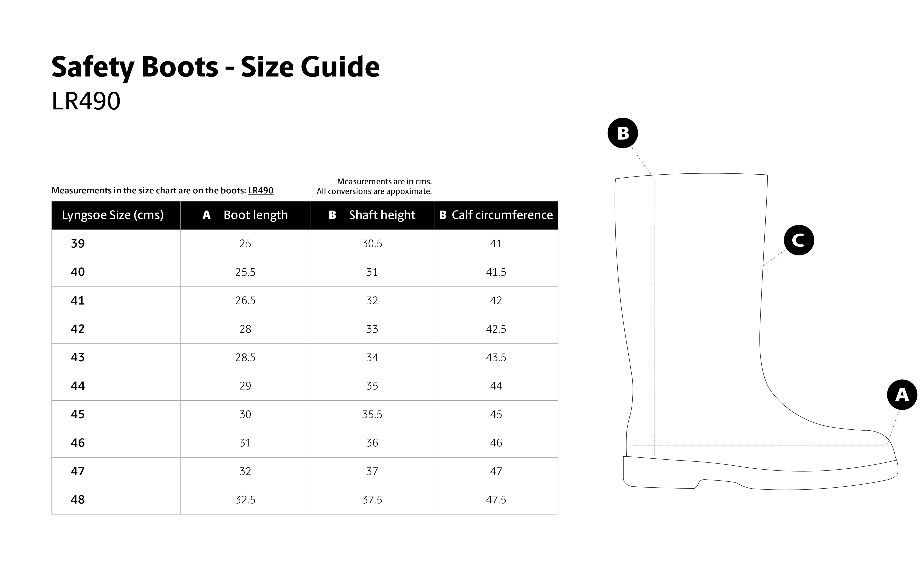Click the boot length value 25.5

point(245,272)
